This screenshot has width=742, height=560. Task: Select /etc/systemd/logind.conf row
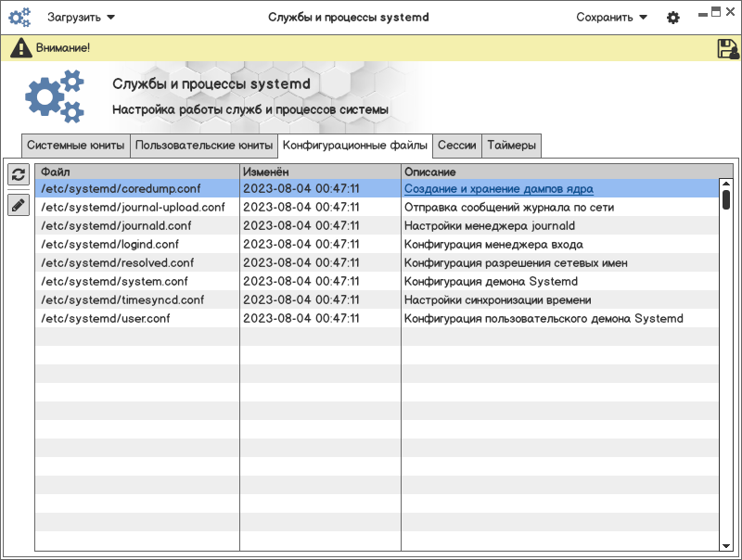point(109,244)
